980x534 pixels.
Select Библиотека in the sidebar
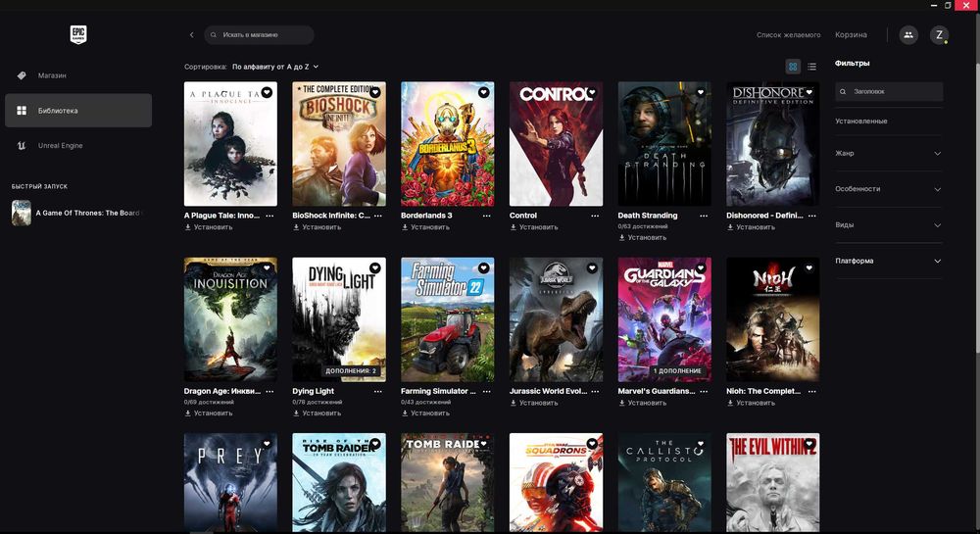pyautogui.click(x=78, y=111)
